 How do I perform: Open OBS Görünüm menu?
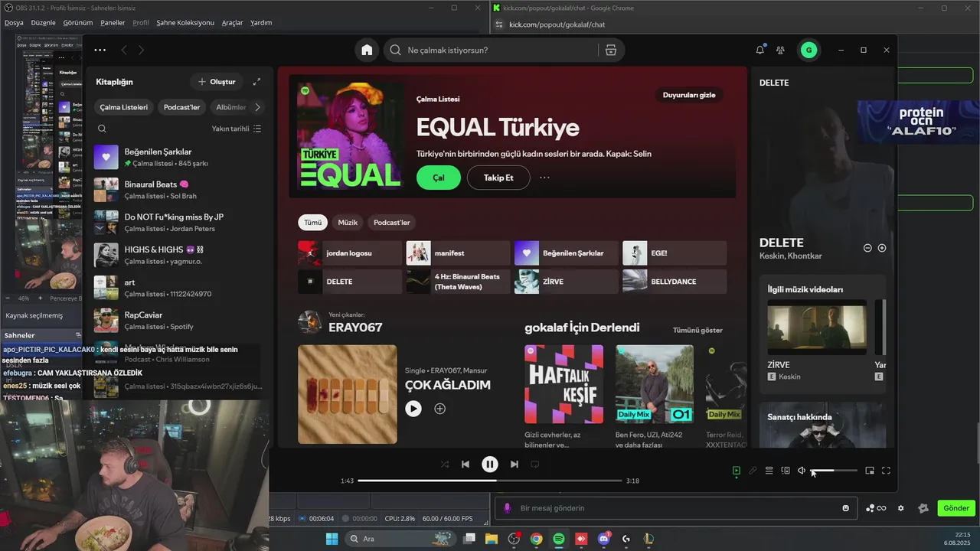coord(77,22)
